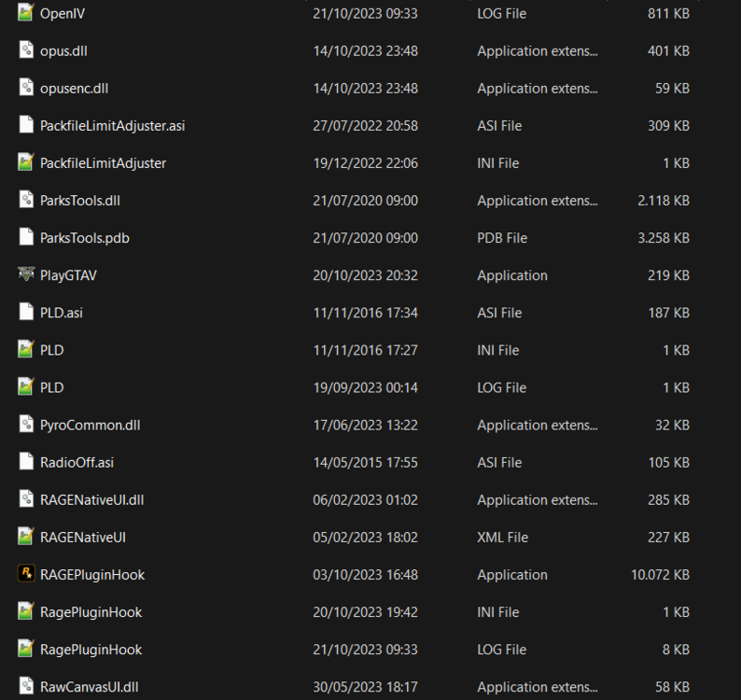Select the file name PyroCommon.dll
This screenshot has height=700, width=741.
pos(91,425)
